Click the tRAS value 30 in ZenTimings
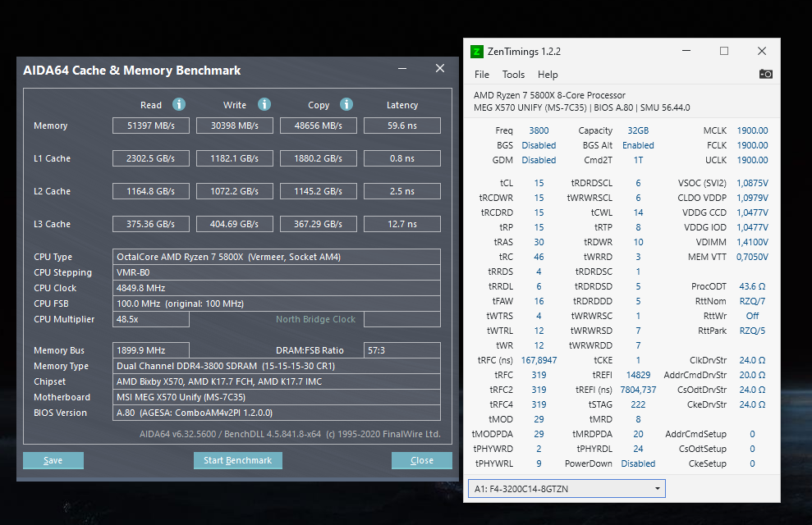The image size is (812, 525). [x=539, y=242]
